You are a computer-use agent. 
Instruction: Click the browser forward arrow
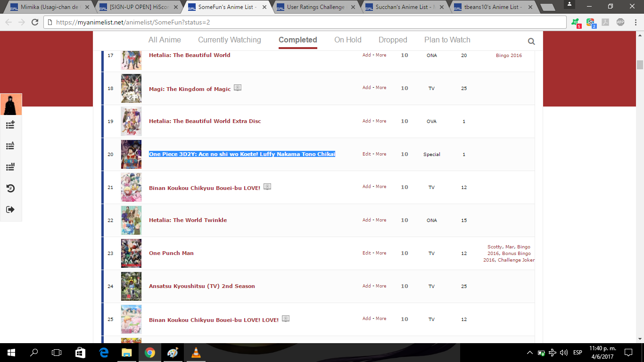[22, 22]
